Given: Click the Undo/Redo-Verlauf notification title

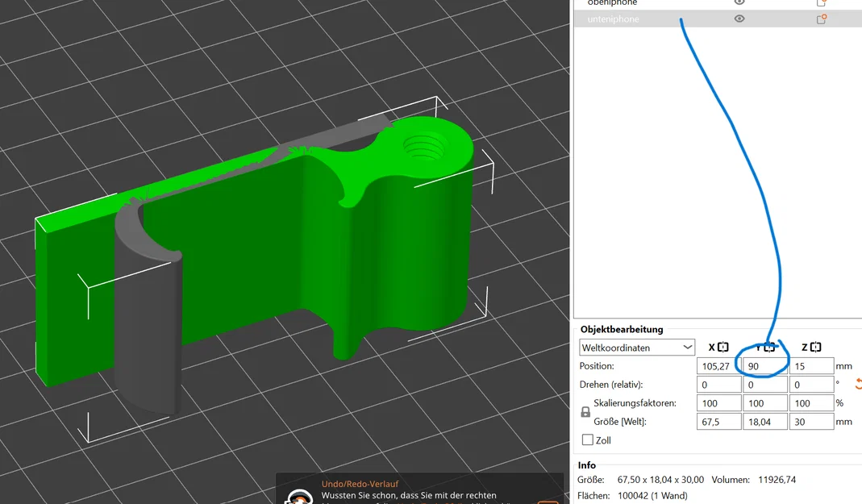Looking at the screenshot, I should [x=360, y=484].
